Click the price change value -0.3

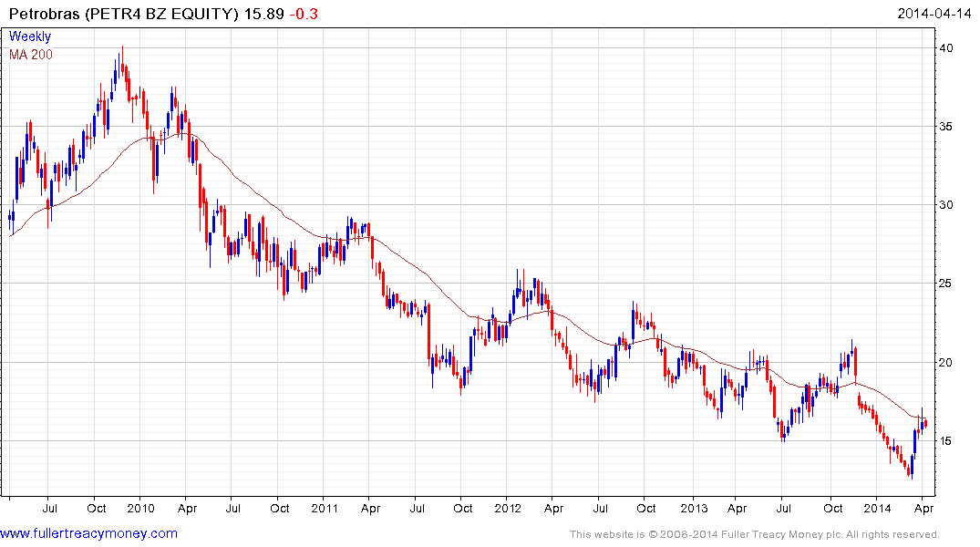(304, 14)
